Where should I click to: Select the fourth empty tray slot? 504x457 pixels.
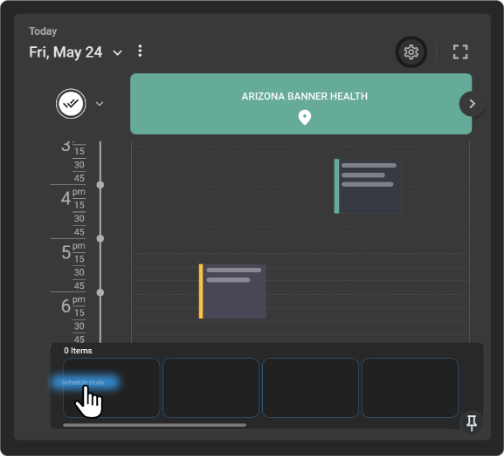tap(410, 388)
